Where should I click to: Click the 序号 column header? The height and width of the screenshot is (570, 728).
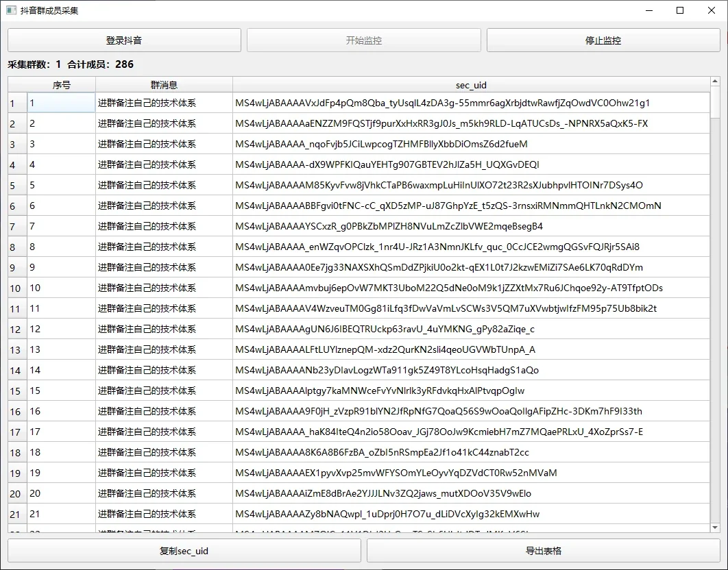pos(61,85)
